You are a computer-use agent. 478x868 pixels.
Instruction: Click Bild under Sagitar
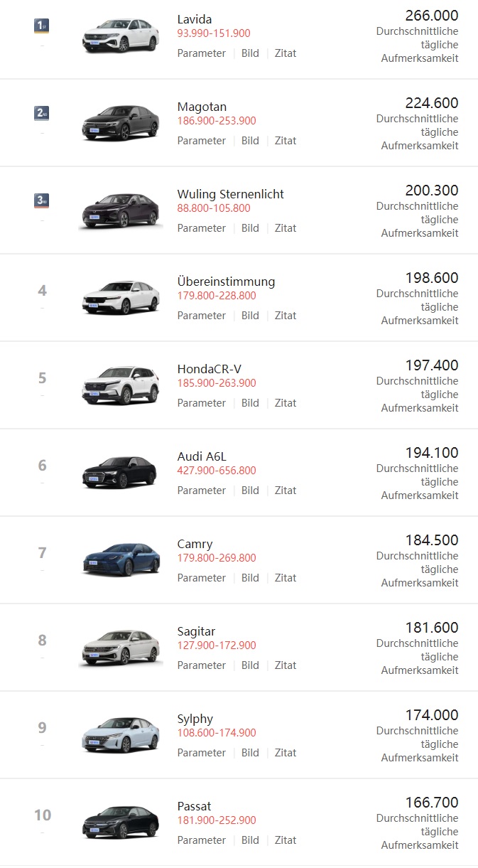click(x=250, y=665)
